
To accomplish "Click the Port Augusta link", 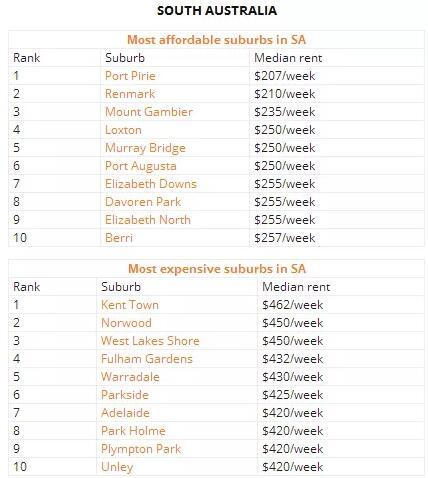I will [140, 166].
